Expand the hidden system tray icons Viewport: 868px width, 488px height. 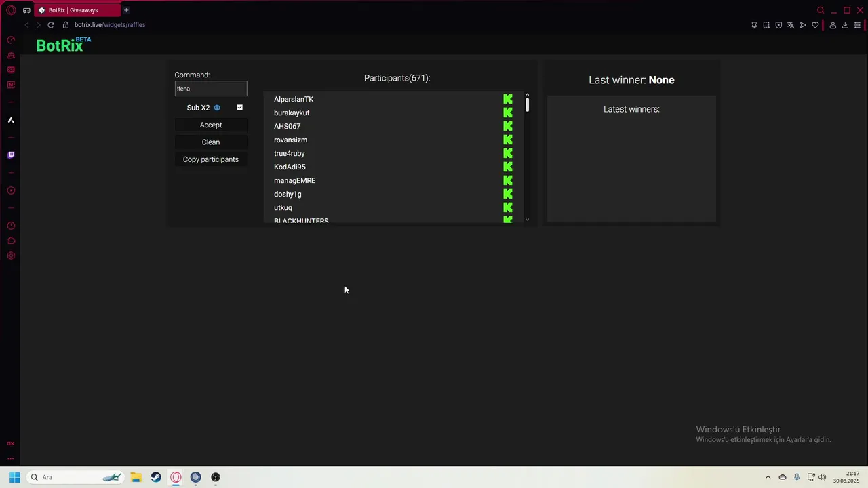coord(768,477)
